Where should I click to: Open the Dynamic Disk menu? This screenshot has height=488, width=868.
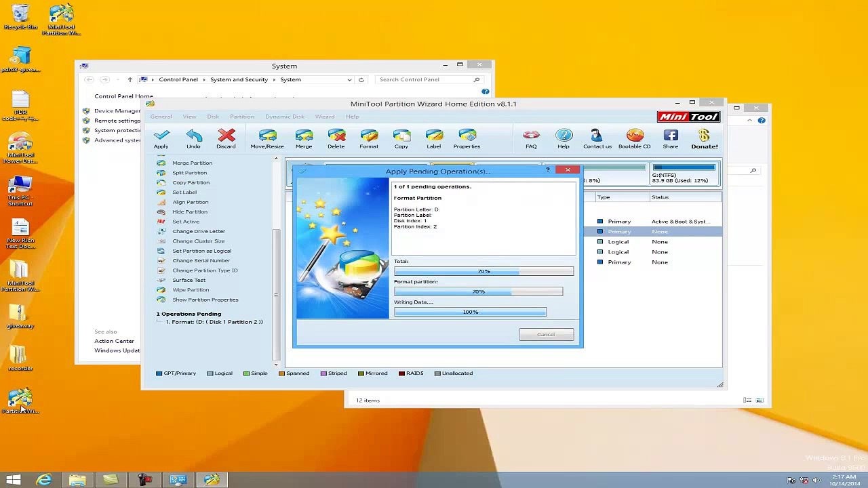tap(285, 117)
